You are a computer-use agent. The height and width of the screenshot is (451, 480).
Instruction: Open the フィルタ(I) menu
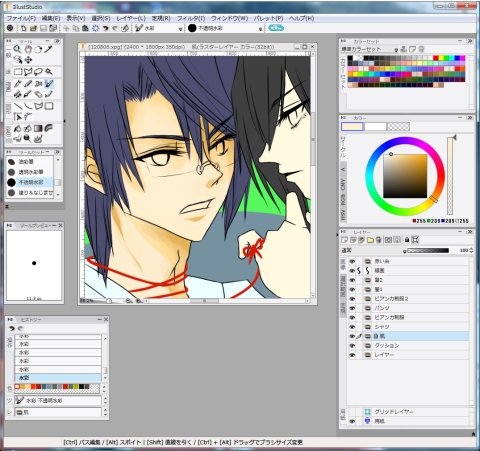coord(191,18)
